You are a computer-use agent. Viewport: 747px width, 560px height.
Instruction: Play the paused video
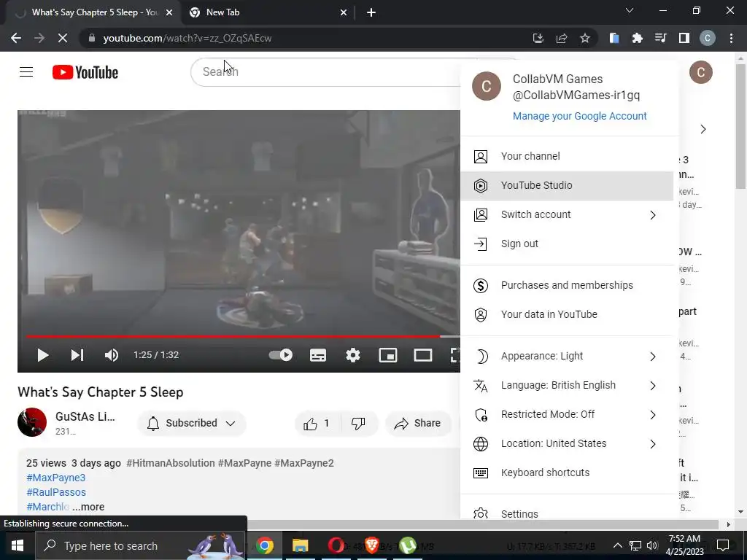tap(43, 355)
